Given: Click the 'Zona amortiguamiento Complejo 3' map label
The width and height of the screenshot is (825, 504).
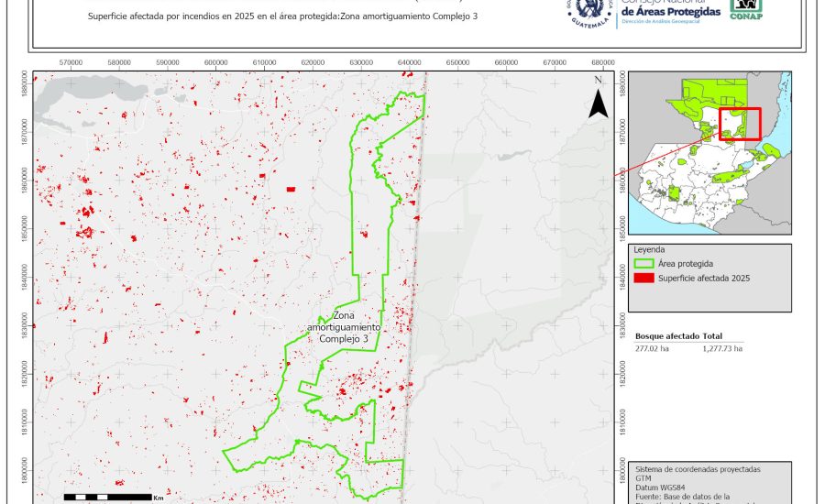Looking at the screenshot, I should coord(343,327).
